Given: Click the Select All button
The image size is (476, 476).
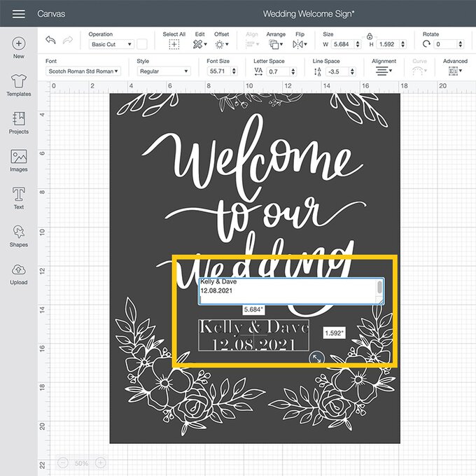Looking at the screenshot, I should (174, 44).
